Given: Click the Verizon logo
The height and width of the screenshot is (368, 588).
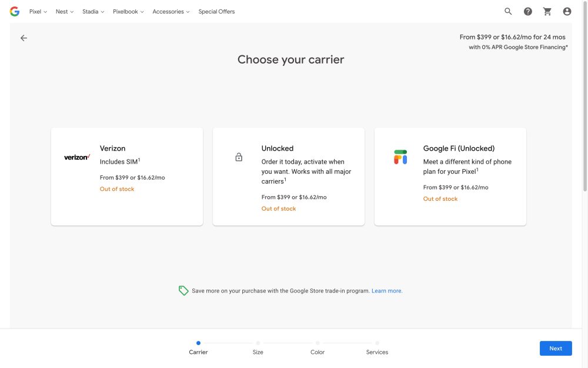Looking at the screenshot, I should pyautogui.click(x=77, y=157).
